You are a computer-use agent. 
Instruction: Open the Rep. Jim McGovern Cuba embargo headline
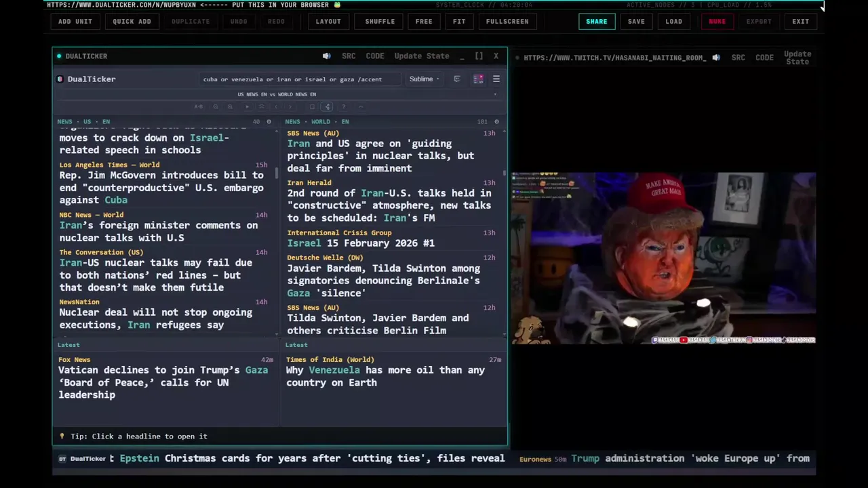(x=161, y=188)
